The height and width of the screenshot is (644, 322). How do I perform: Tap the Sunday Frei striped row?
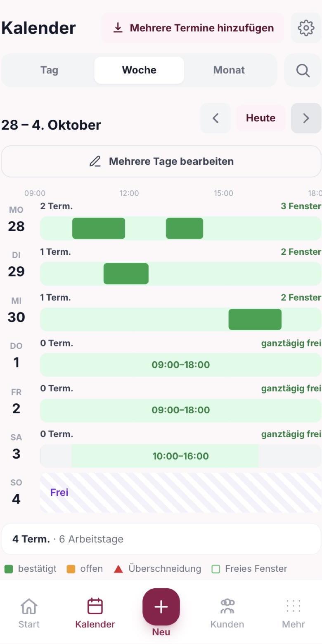pos(180,492)
